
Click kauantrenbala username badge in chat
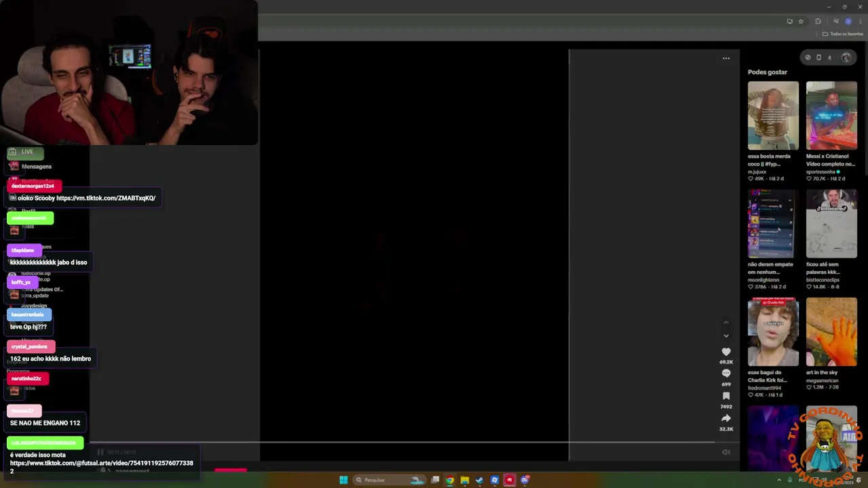[x=28, y=314]
